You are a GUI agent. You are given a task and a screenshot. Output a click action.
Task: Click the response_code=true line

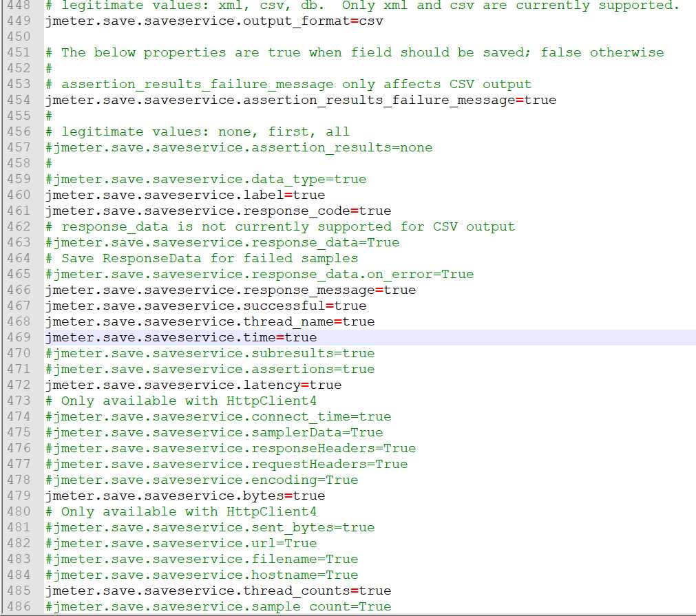click(218, 211)
